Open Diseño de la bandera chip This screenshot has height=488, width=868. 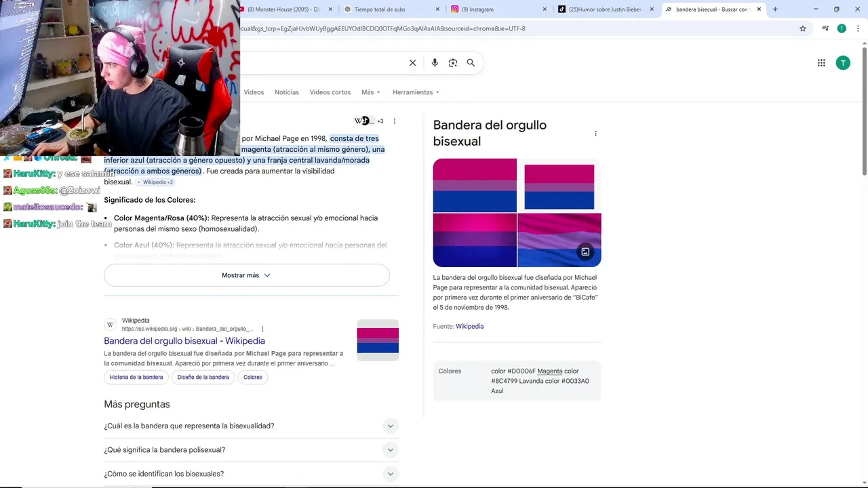(203, 378)
